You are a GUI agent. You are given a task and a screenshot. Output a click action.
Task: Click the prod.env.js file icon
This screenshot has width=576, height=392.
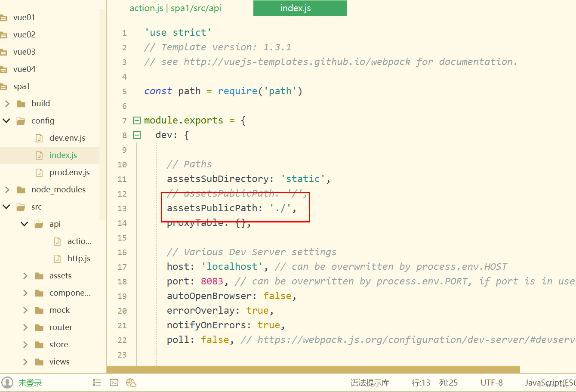pyautogui.click(x=39, y=173)
